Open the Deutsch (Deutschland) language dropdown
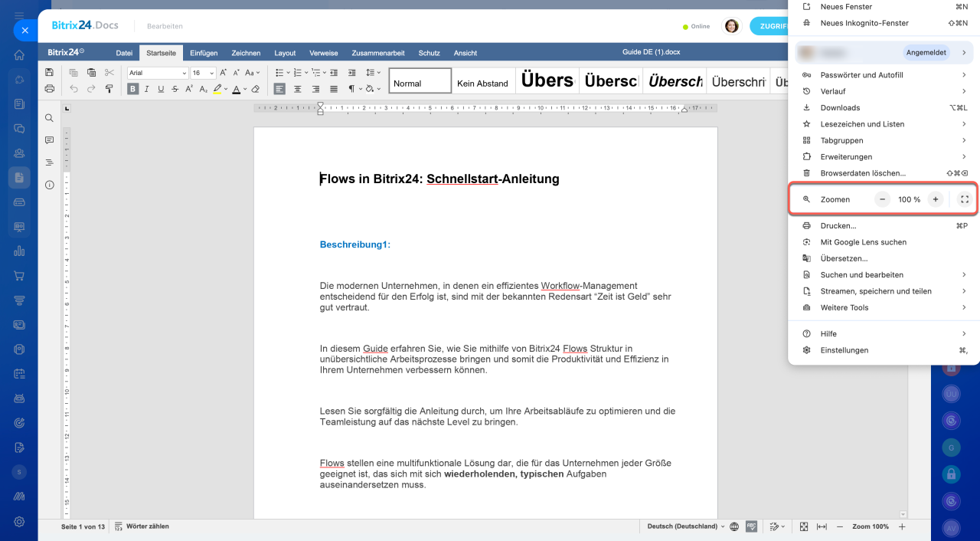The width and height of the screenshot is (980, 541). point(686,526)
